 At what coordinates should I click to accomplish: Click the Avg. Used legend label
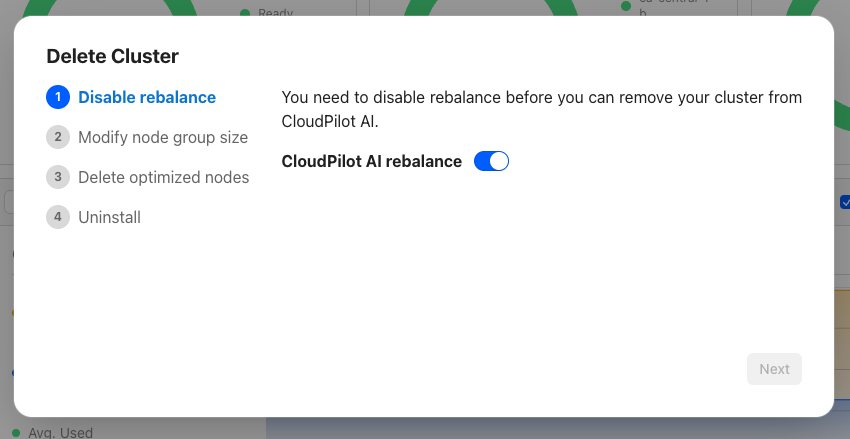click(60, 433)
